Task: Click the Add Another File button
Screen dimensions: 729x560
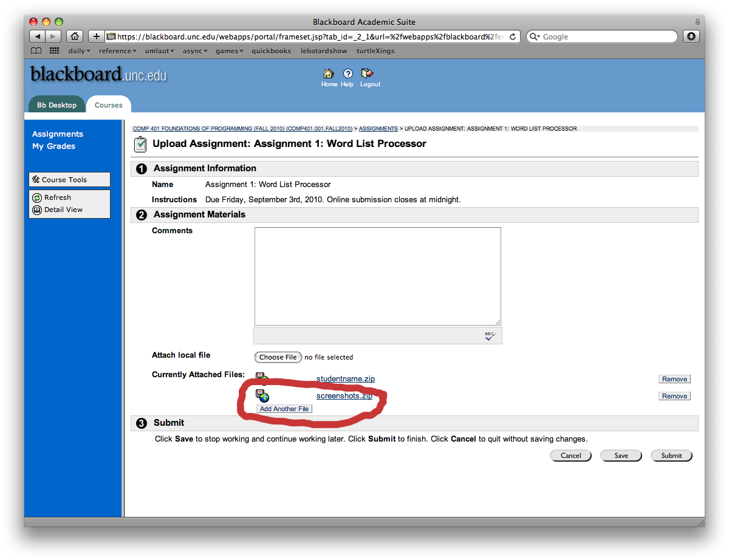Action: point(284,409)
